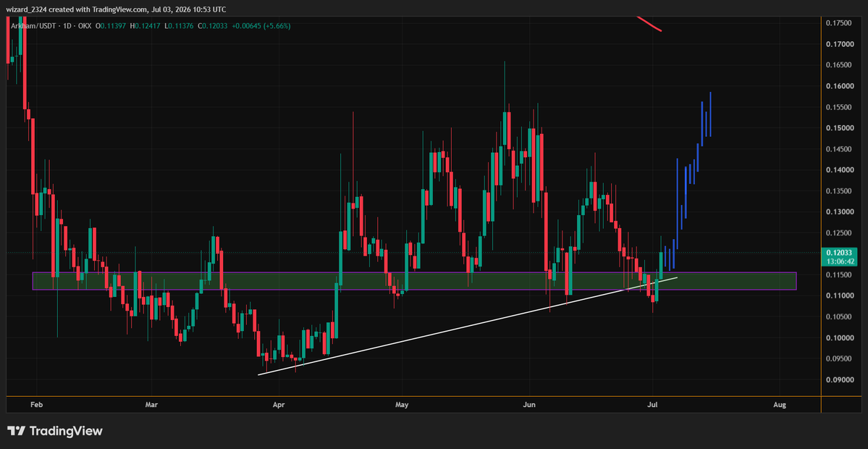Click the 0.11500 price axis label

838,275
